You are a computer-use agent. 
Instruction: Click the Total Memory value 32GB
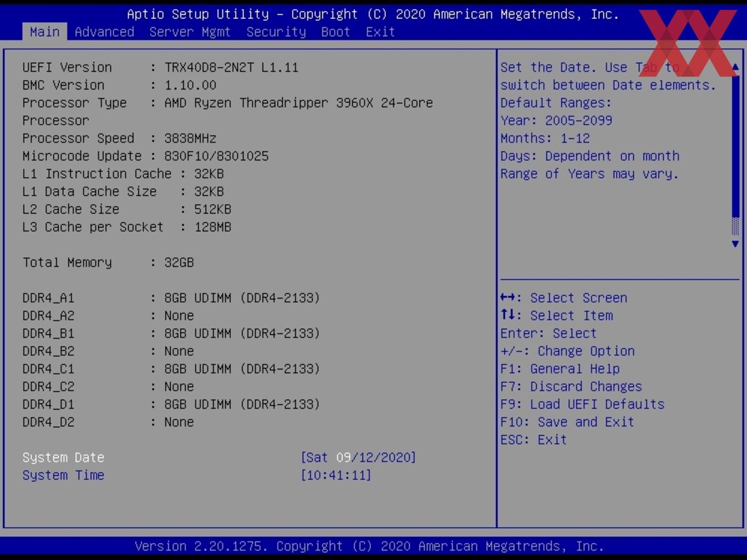pos(179,262)
